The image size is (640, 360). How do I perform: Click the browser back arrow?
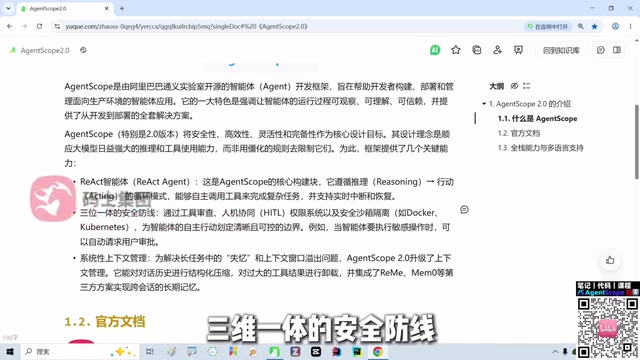click(9, 26)
